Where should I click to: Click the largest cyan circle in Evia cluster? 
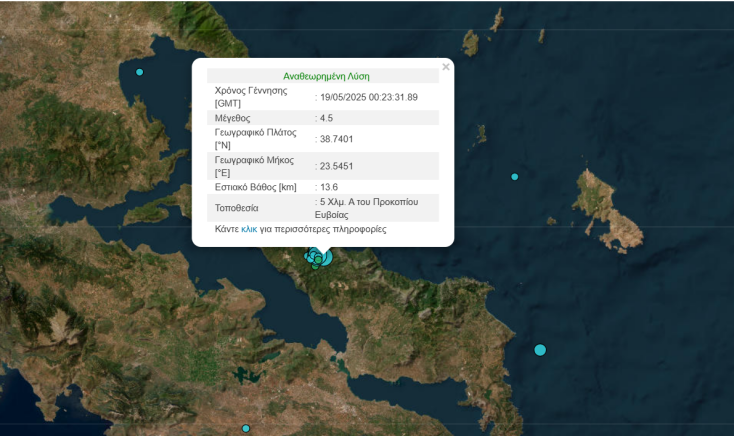[x=325, y=257]
